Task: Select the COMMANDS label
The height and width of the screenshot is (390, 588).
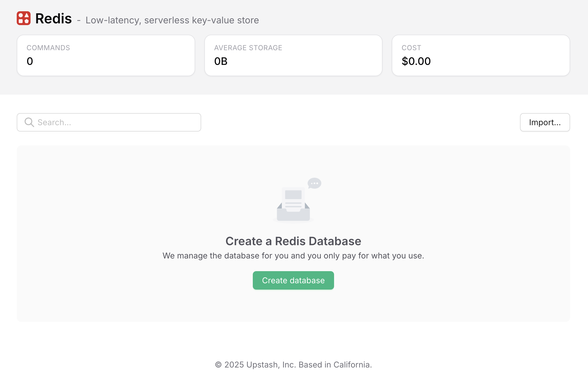Action: (48, 48)
